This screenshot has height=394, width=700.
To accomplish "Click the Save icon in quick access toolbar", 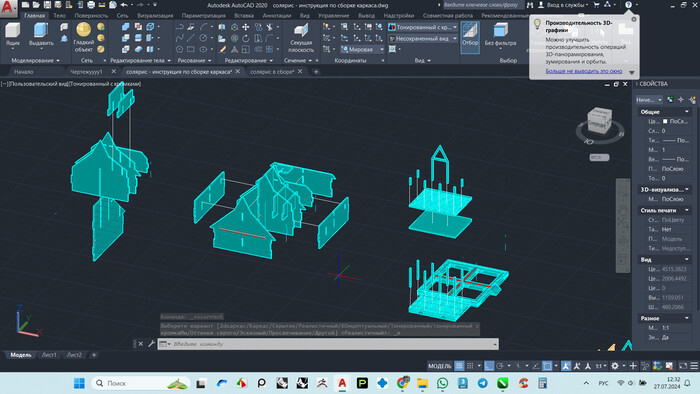I will pyautogui.click(x=47, y=5).
